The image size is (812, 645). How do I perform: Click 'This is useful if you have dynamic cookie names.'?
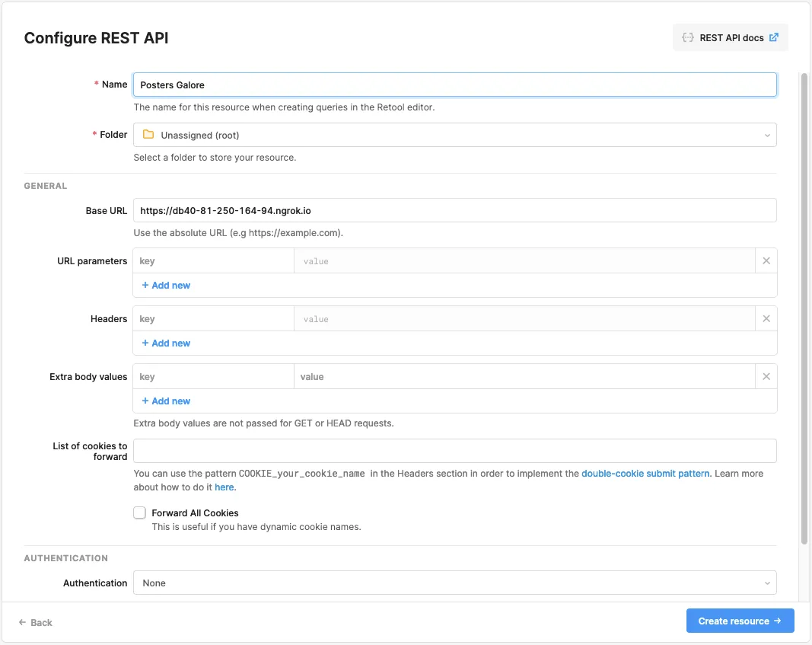point(256,527)
